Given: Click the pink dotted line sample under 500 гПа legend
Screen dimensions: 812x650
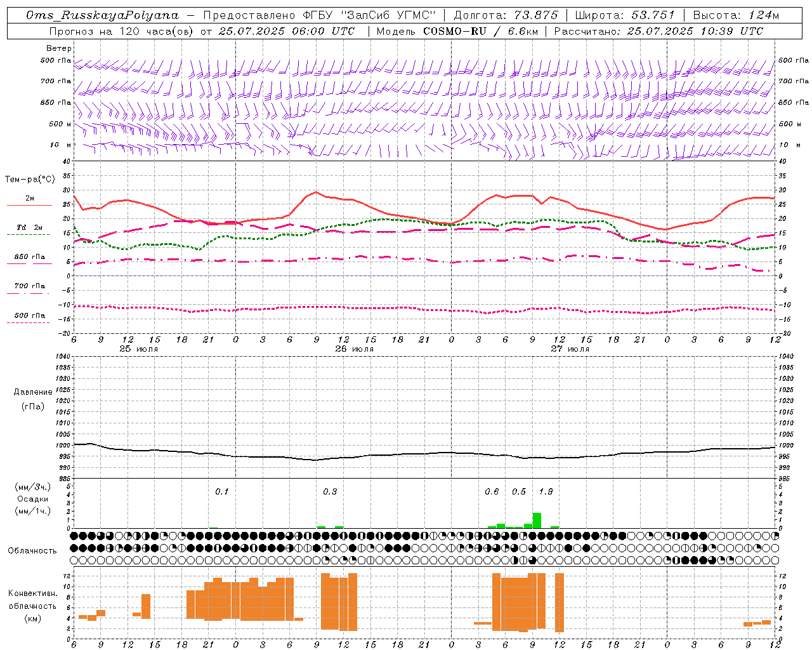Looking at the screenshot, I should point(28,323).
